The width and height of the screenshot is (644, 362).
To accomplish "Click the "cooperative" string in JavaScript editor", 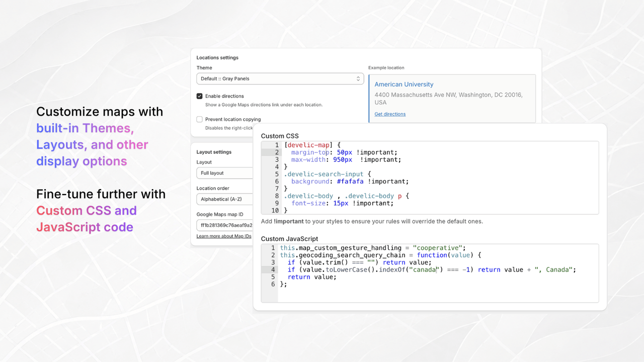I will [x=437, y=248].
